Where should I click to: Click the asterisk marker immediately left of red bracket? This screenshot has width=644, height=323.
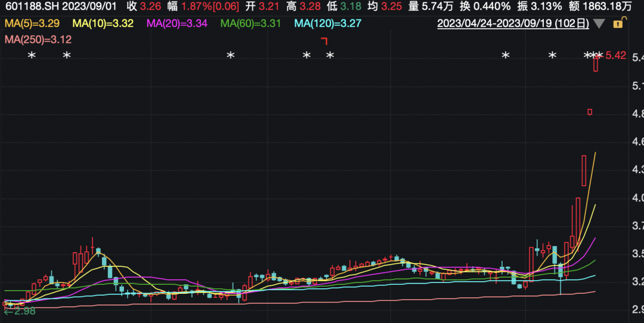[306, 55]
